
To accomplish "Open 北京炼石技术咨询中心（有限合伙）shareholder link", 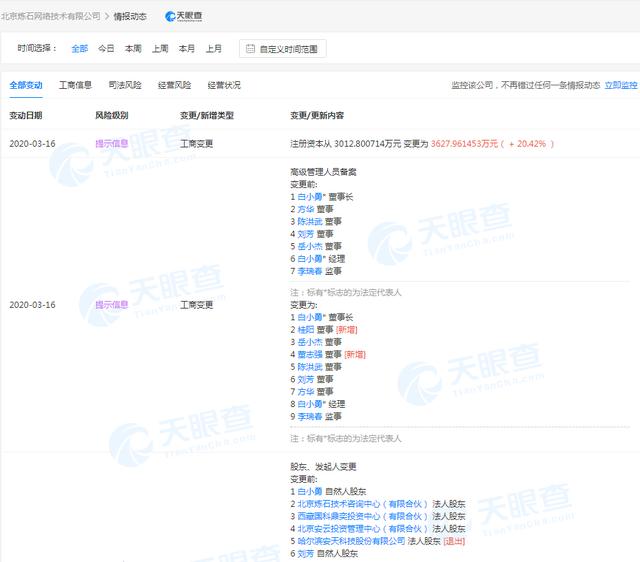I will [x=363, y=504].
